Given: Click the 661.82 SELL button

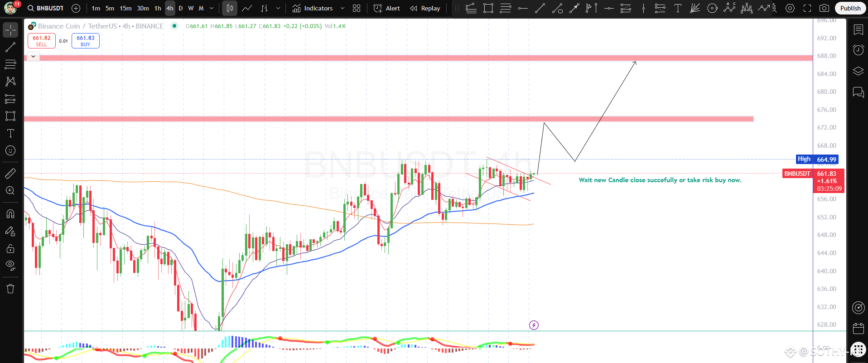Looking at the screenshot, I should point(42,41).
